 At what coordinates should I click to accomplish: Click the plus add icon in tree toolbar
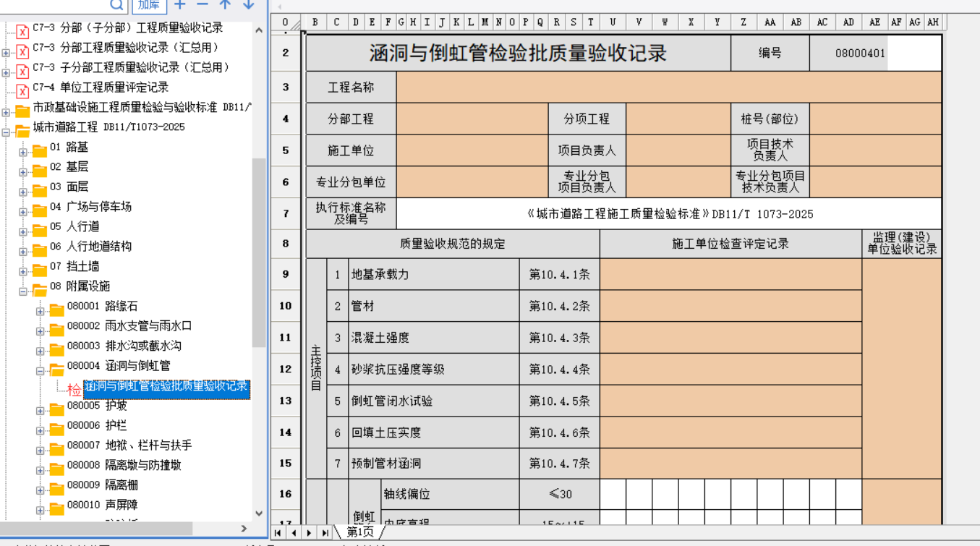click(x=181, y=4)
